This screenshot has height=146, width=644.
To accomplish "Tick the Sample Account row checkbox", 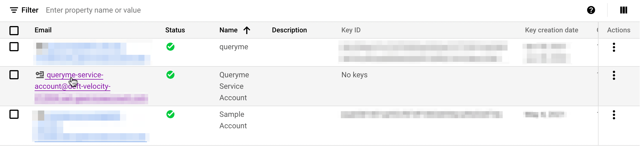I will [x=14, y=114].
